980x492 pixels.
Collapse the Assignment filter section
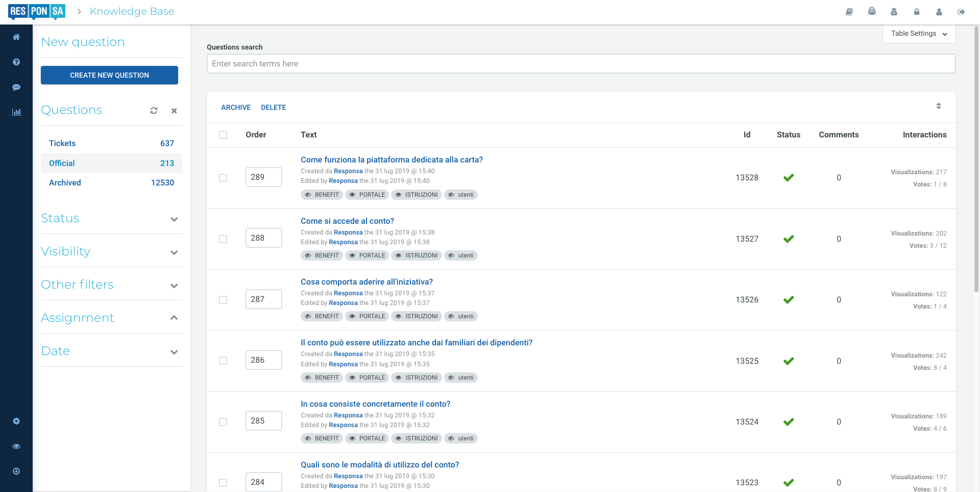pos(111,318)
